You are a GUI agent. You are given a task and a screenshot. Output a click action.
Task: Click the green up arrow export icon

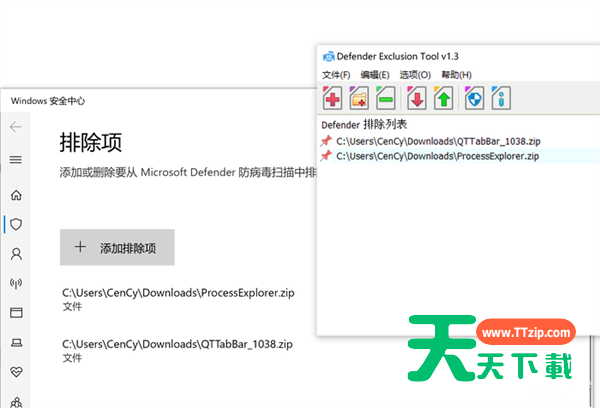(443, 98)
